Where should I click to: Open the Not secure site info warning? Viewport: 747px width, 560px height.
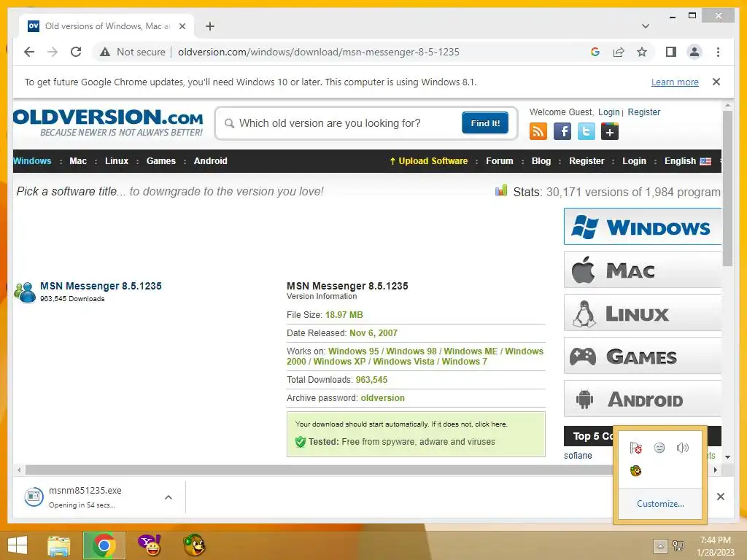[x=133, y=52]
